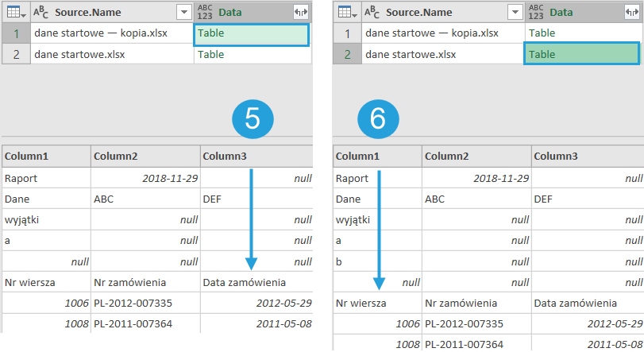Open the table menu icon in right panel

[347, 12]
